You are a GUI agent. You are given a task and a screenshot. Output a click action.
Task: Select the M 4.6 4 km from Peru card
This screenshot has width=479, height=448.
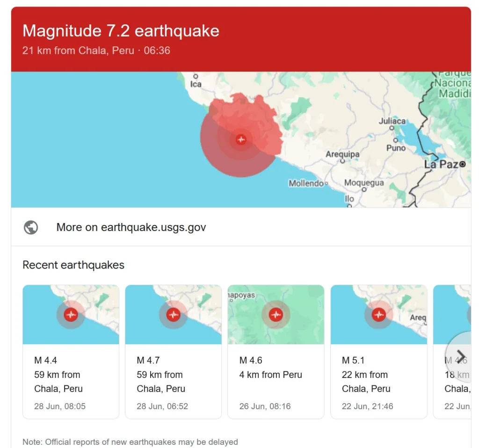(276, 352)
